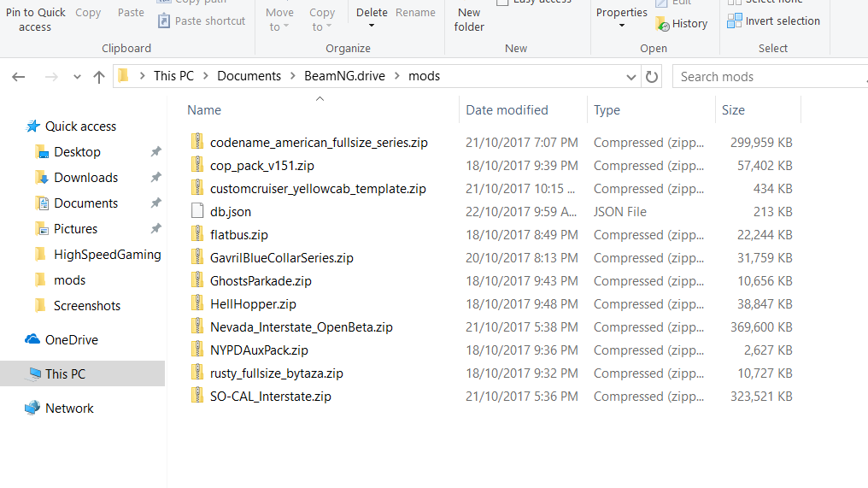
Task: Click the JSON File type cell
Action: click(x=620, y=212)
